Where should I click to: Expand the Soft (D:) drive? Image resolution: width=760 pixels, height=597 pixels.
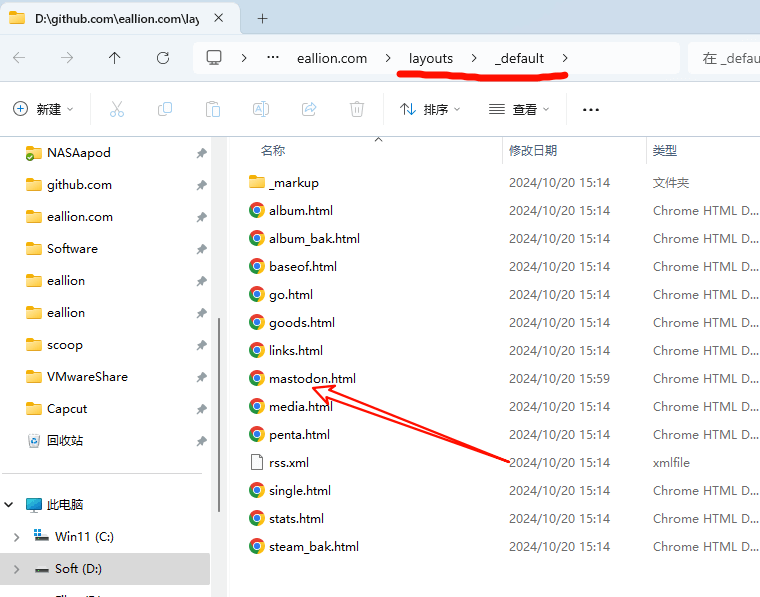point(16,569)
